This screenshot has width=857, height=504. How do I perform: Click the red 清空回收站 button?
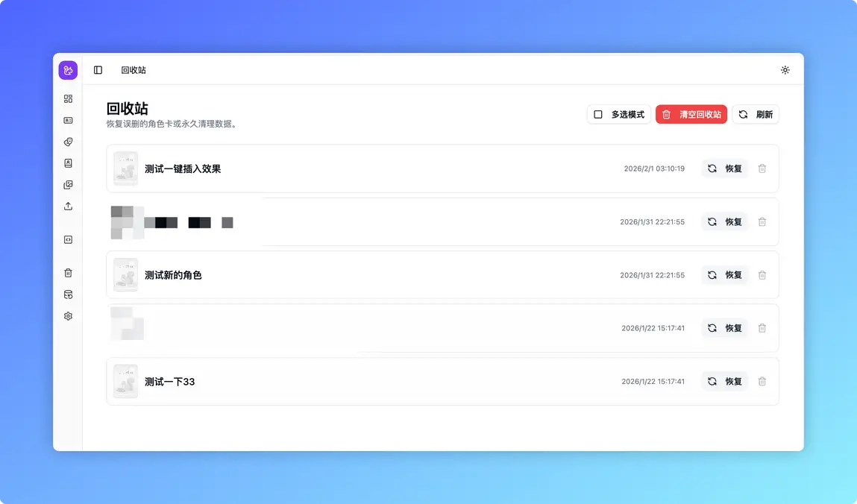pyautogui.click(x=691, y=114)
